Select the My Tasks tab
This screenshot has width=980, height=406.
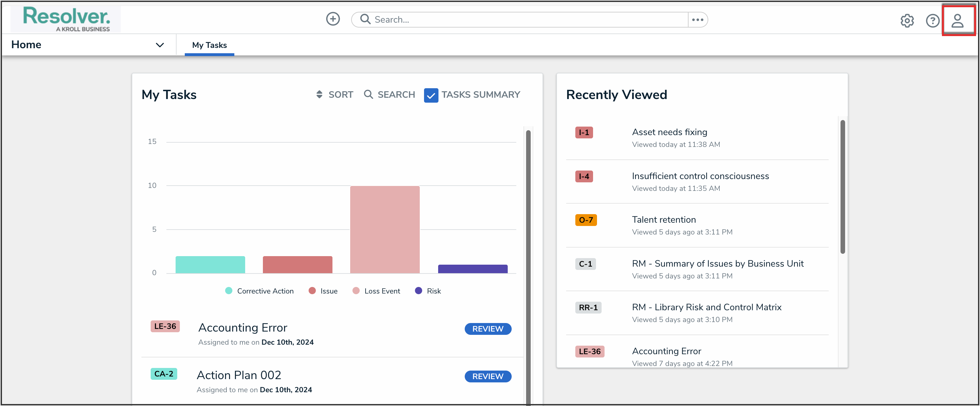coord(209,45)
